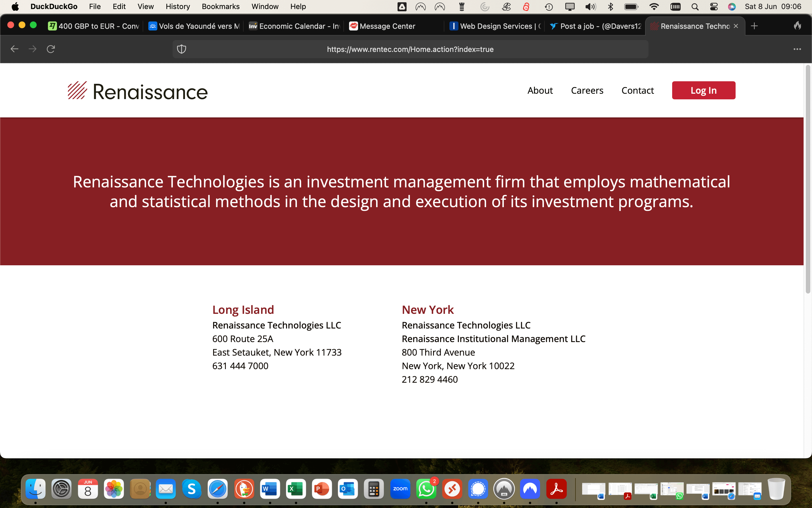Launch PowerPoint from the dock

pyautogui.click(x=322, y=489)
